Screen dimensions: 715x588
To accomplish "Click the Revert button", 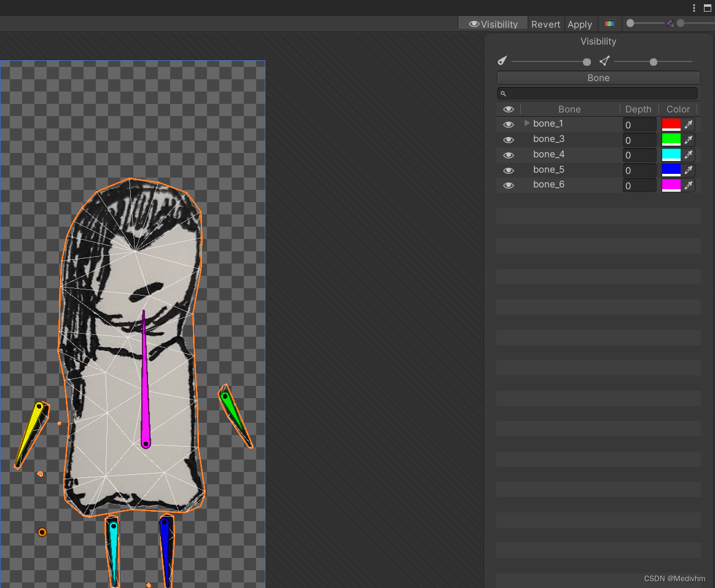I will 545,24.
